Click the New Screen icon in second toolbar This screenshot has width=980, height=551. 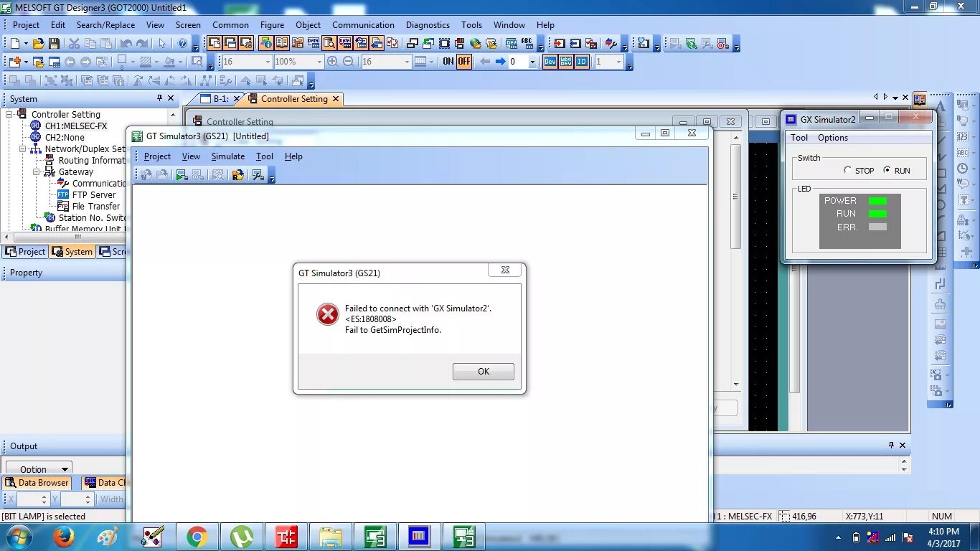tap(15, 62)
